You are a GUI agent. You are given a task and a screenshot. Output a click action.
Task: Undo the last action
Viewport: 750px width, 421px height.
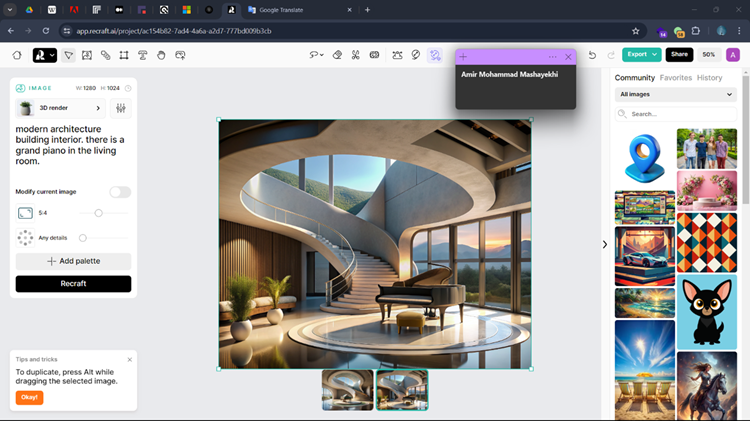coord(592,55)
